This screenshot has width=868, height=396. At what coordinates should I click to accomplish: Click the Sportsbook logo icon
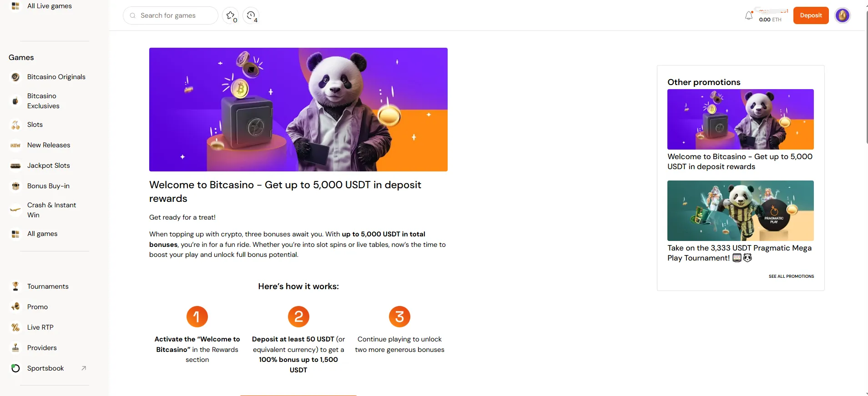click(15, 368)
